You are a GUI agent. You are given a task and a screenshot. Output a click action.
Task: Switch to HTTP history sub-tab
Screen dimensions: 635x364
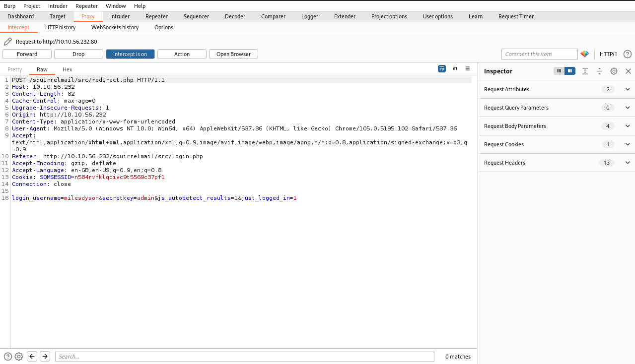[61, 27]
